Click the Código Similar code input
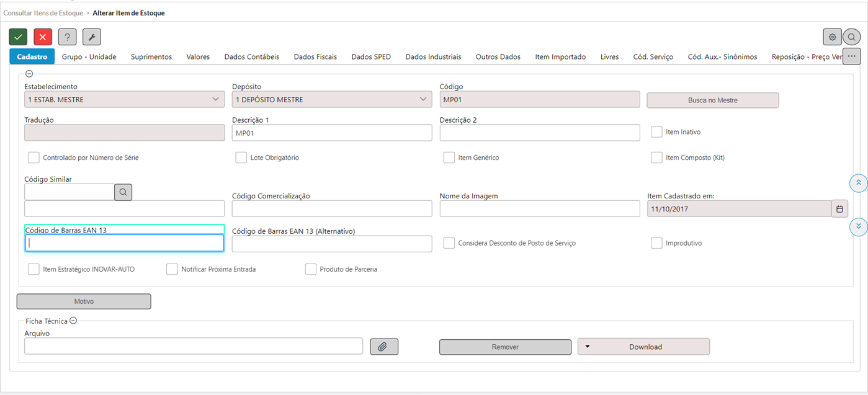868x395 pixels. point(69,192)
